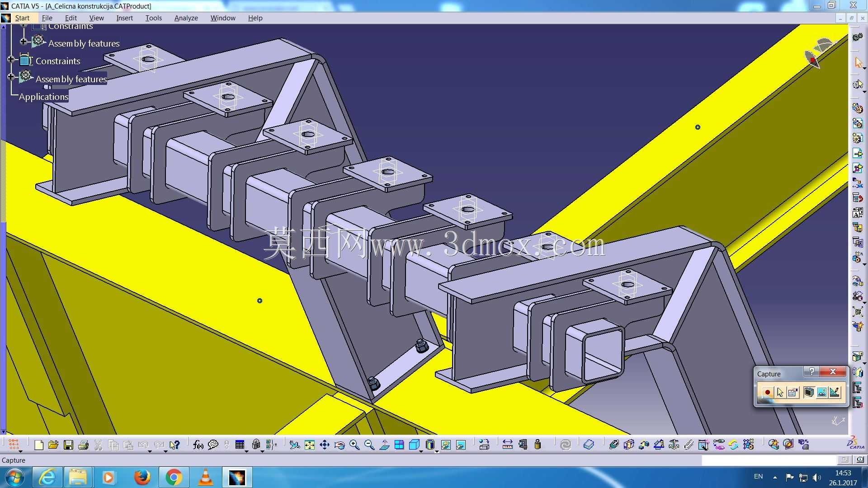Open Google Chrome from the taskbar
868x488 pixels.
click(x=174, y=478)
